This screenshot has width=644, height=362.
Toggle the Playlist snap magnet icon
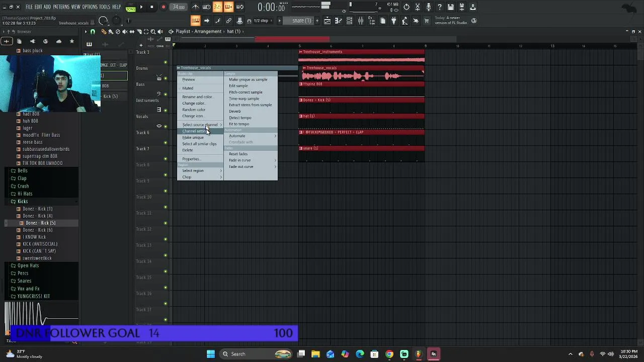tap(93, 32)
